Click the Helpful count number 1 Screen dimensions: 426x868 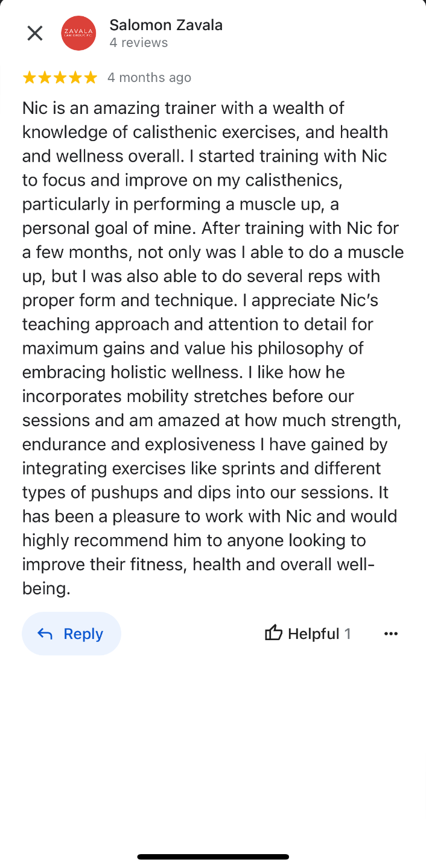click(348, 634)
